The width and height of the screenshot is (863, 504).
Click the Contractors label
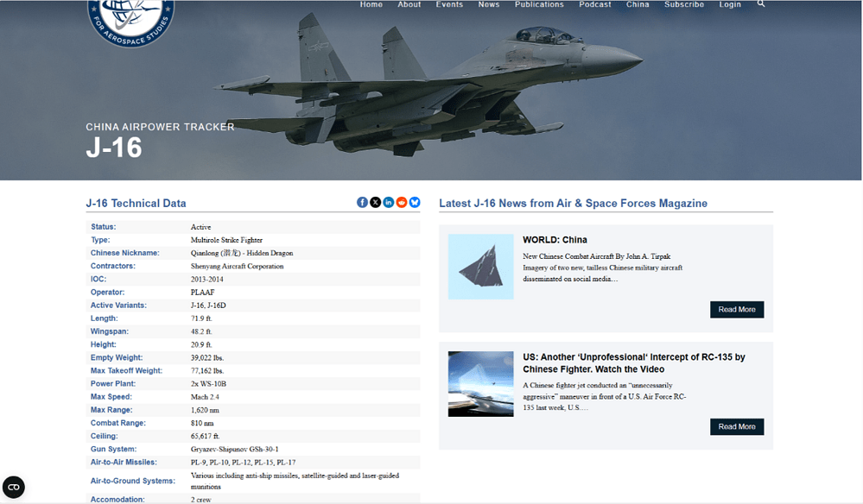tap(113, 266)
